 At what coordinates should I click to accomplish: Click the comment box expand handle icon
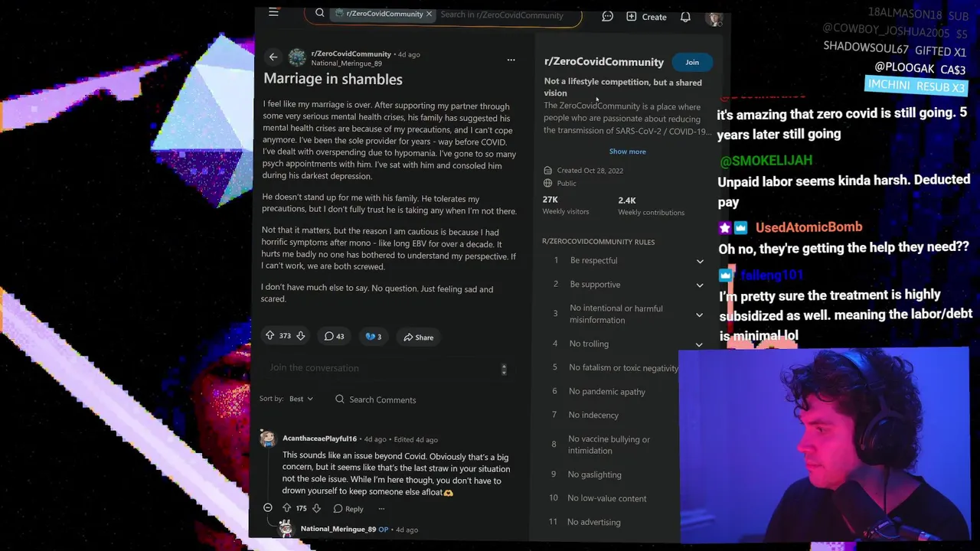coord(504,370)
